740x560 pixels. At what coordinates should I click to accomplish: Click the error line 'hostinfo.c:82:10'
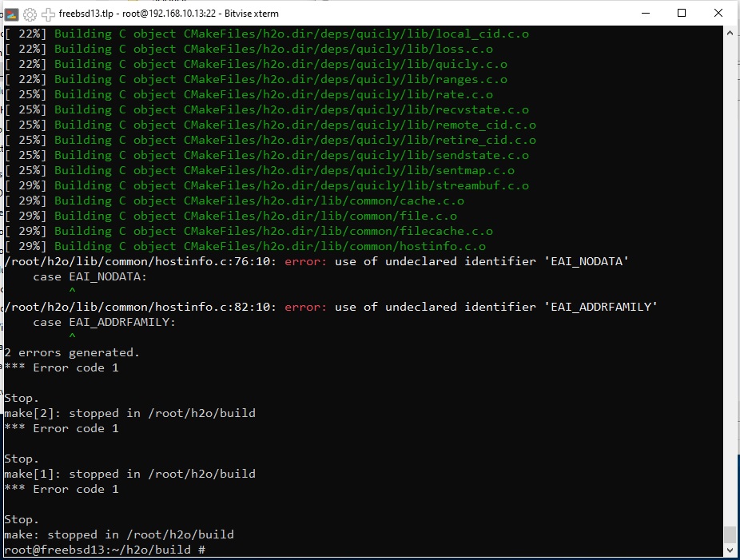(331, 307)
